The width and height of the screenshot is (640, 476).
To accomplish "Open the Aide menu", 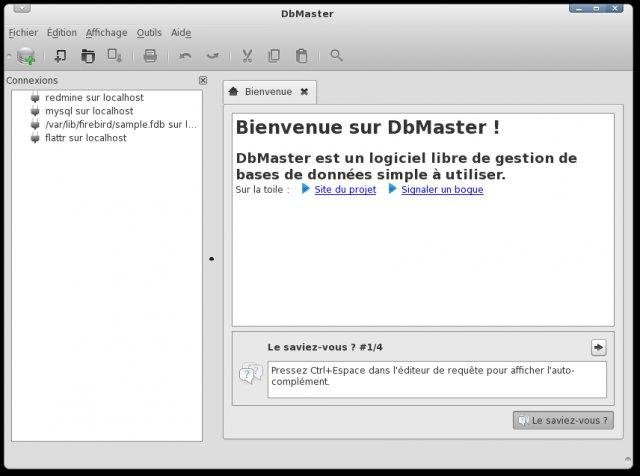I will coord(181,33).
